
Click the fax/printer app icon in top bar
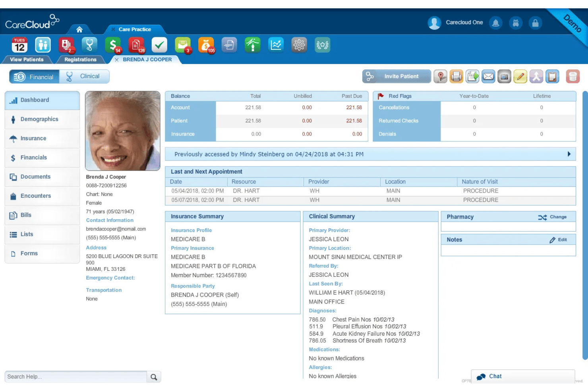[x=229, y=45]
